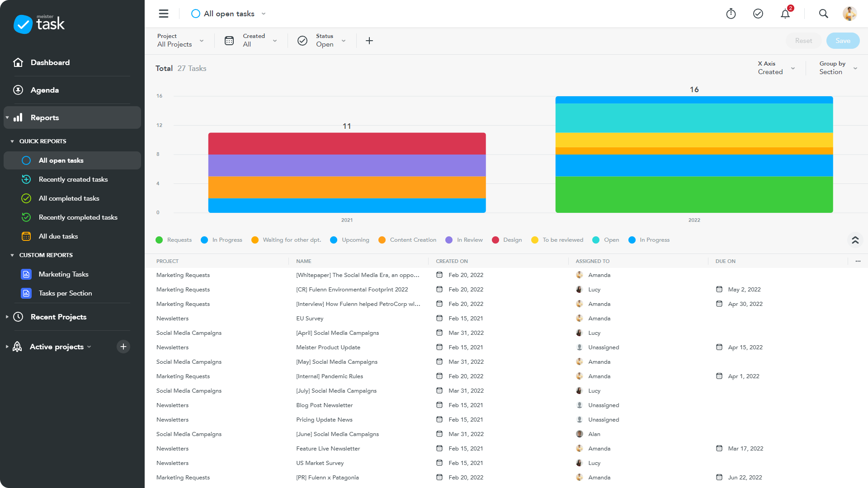Open the notifications bell
This screenshot has width=868, height=488.
785,14
